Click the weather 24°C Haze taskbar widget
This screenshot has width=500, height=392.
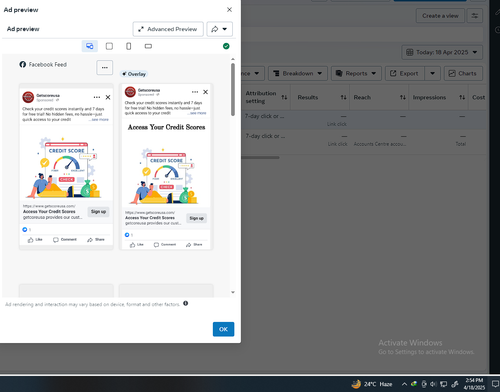(372, 384)
